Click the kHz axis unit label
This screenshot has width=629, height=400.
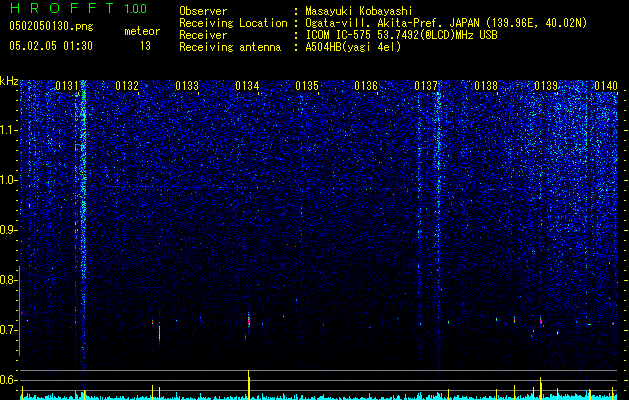9,81
